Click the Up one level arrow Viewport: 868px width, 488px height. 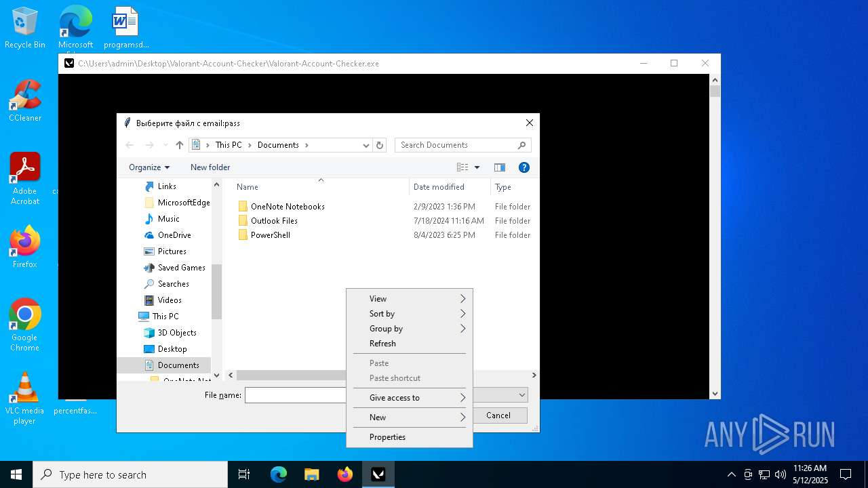point(179,145)
